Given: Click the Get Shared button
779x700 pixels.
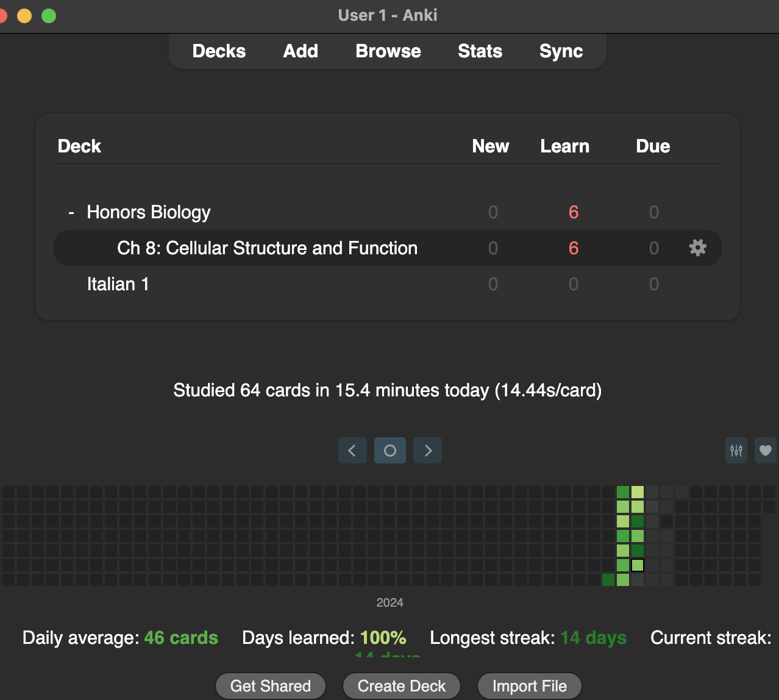Looking at the screenshot, I should coord(271,686).
